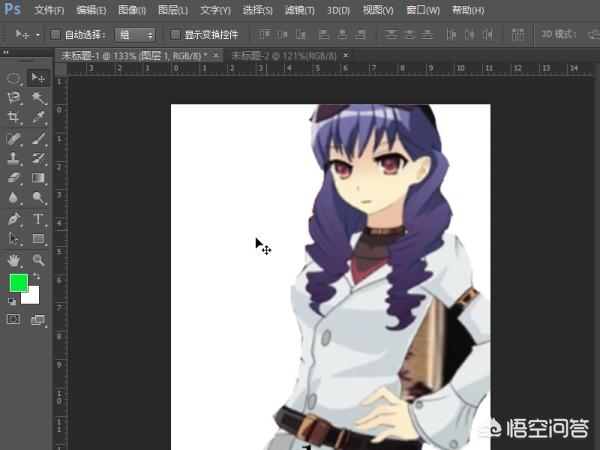
Task: Select the Eraser tool
Action: tap(14, 178)
